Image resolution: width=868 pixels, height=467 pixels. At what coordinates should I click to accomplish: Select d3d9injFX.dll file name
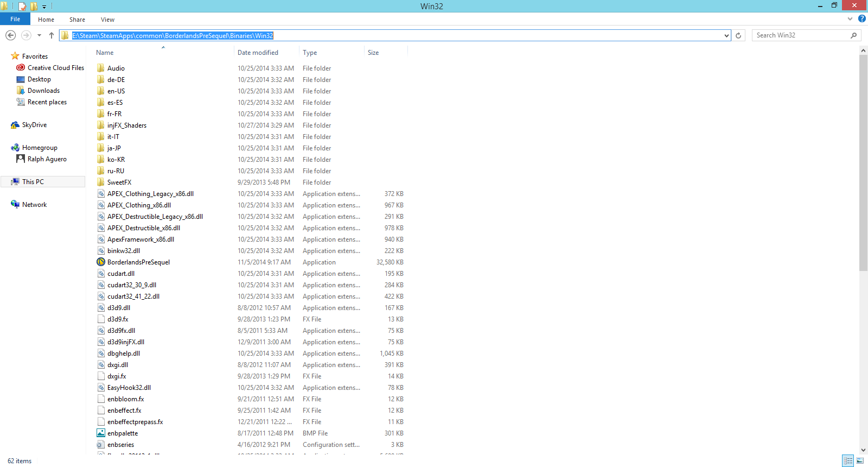click(x=126, y=342)
